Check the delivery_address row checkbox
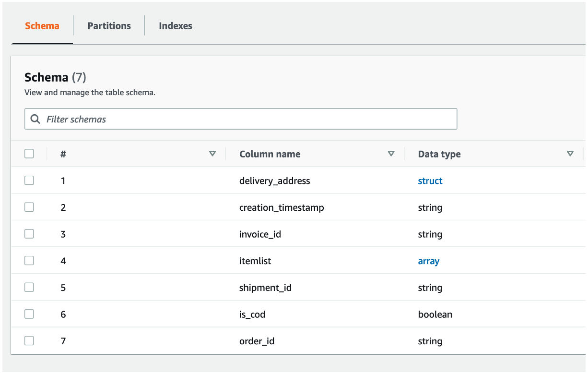Viewport: 588px width, 374px height. 29,181
